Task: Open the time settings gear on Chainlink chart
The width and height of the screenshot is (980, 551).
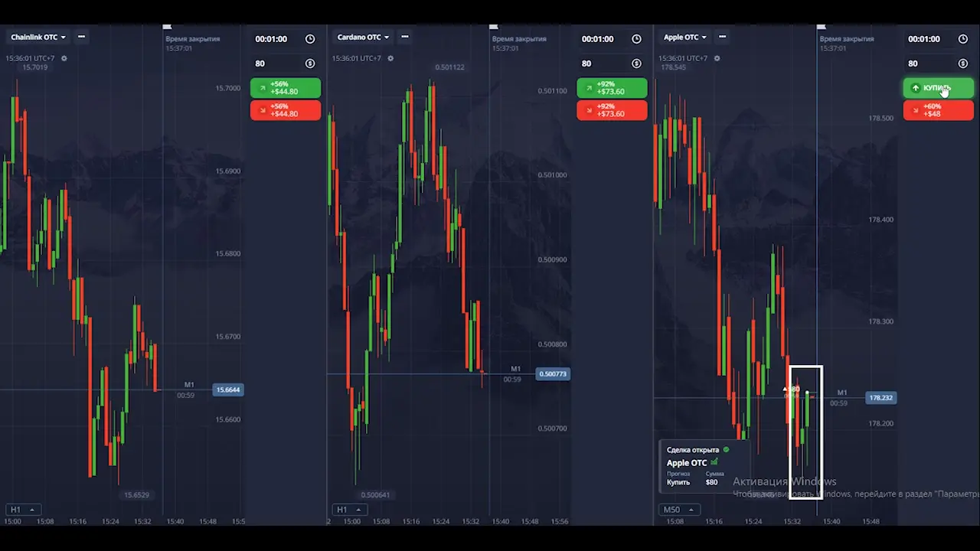Action: tap(64, 58)
